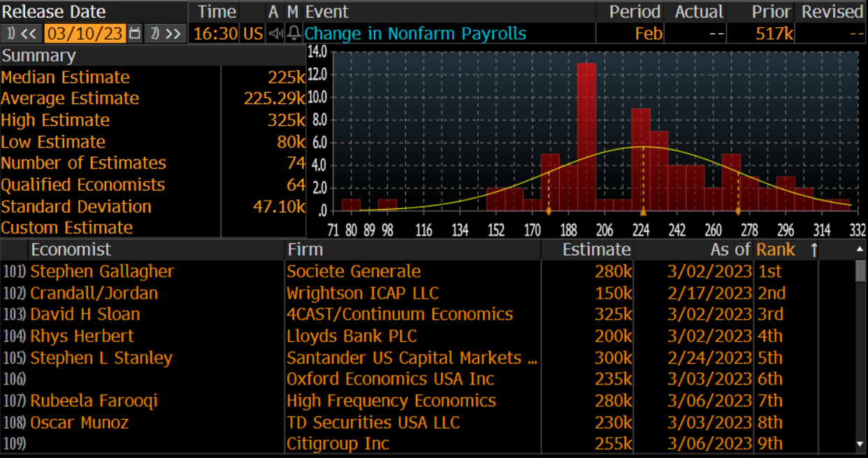Screen dimensions: 868x458
Task: Go to the next release with 2) >>
Action: pyautogui.click(x=166, y=34)
